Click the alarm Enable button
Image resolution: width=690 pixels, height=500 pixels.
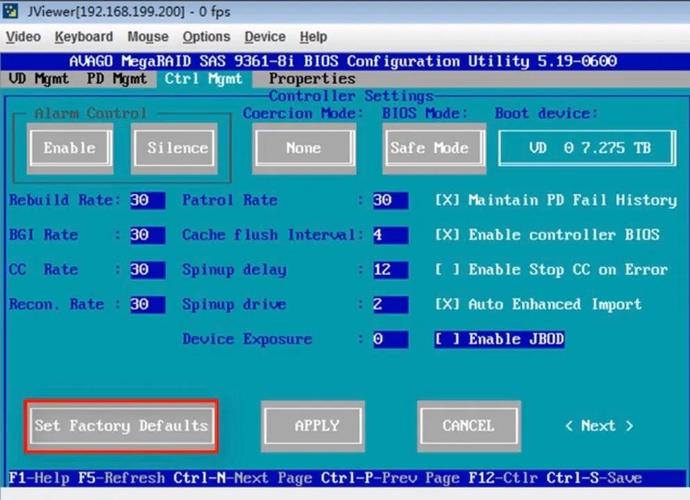70,148
